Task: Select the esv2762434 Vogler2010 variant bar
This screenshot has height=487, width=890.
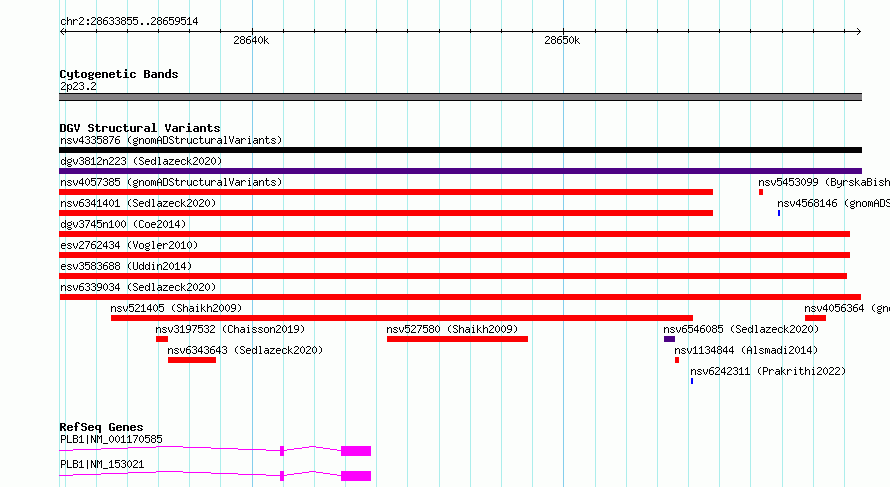Action: click(455, 255)
